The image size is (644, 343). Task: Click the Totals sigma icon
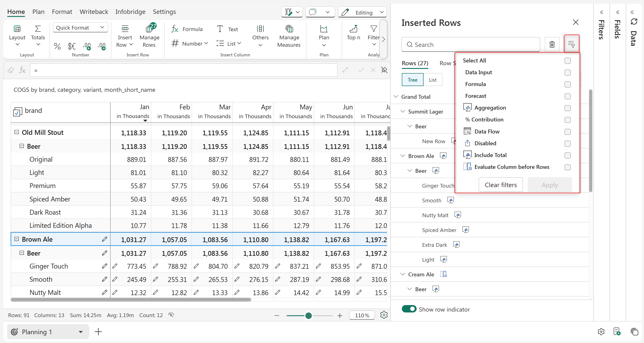(38, 29)
